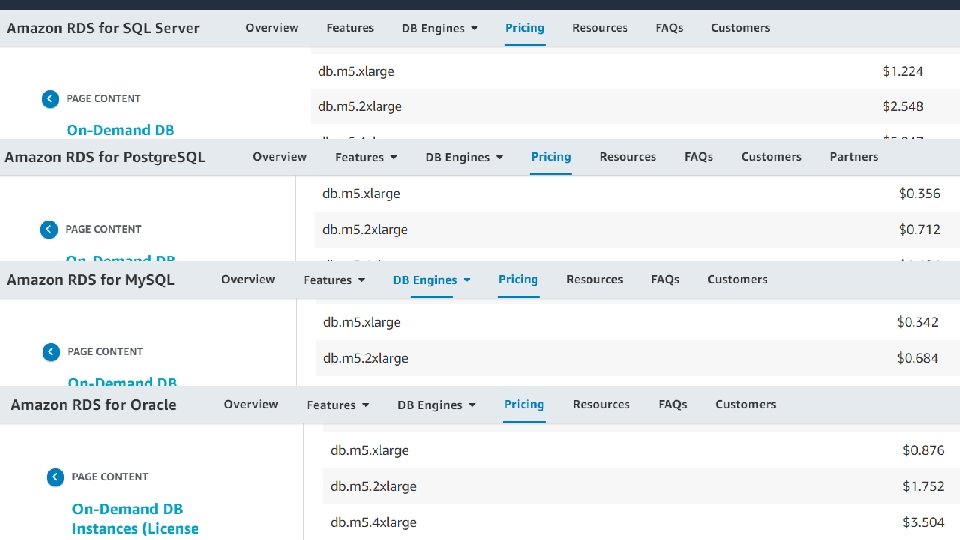Click the $0.684 price value
This screenshot has height=540, width=960.
917,359
